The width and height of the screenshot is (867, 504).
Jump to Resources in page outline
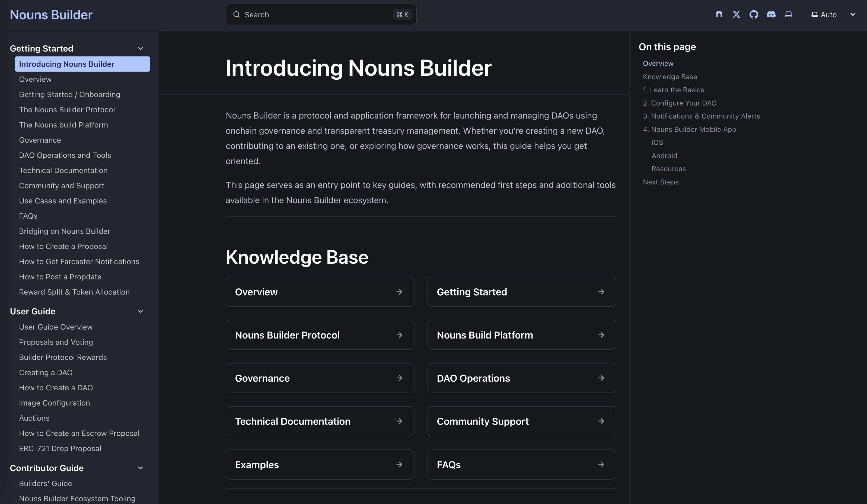pos(668,168)
